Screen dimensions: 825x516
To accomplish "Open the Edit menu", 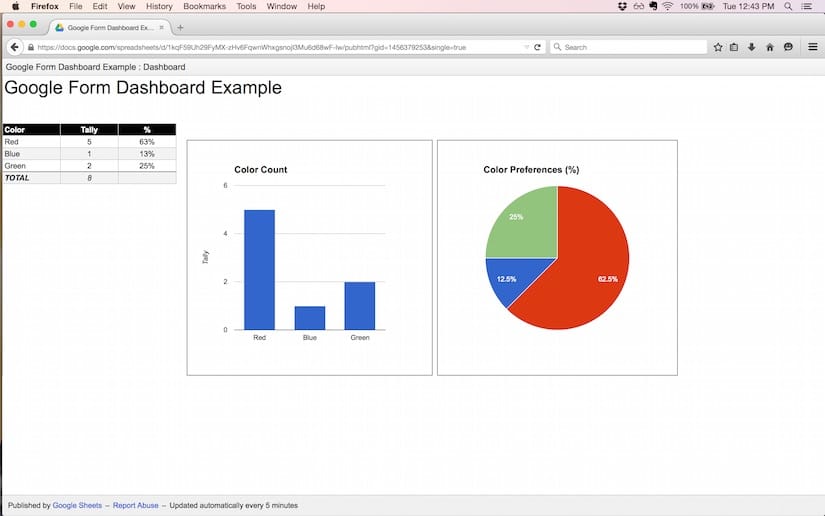I will (x=99, y=6).
